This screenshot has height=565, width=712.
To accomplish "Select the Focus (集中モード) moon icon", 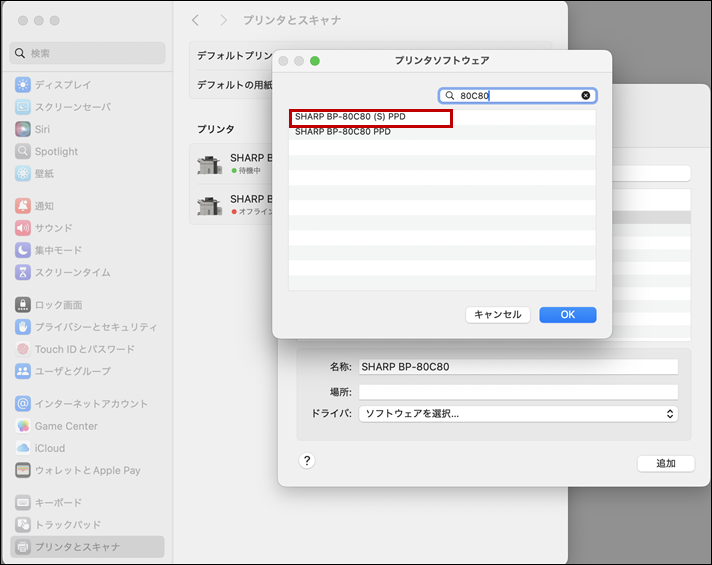I will 23,250.
